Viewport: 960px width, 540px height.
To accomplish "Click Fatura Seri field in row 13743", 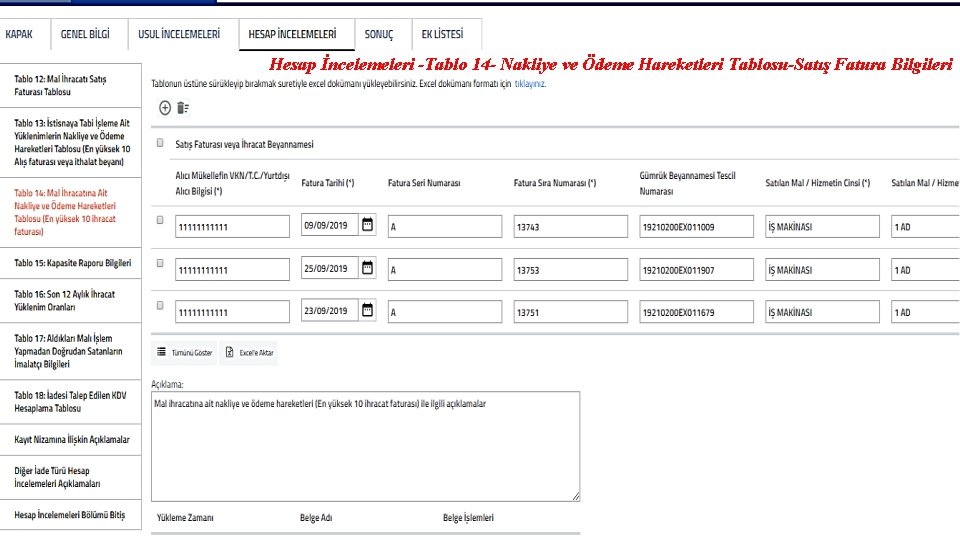I will pyautogui.click(x=444, y=227).
